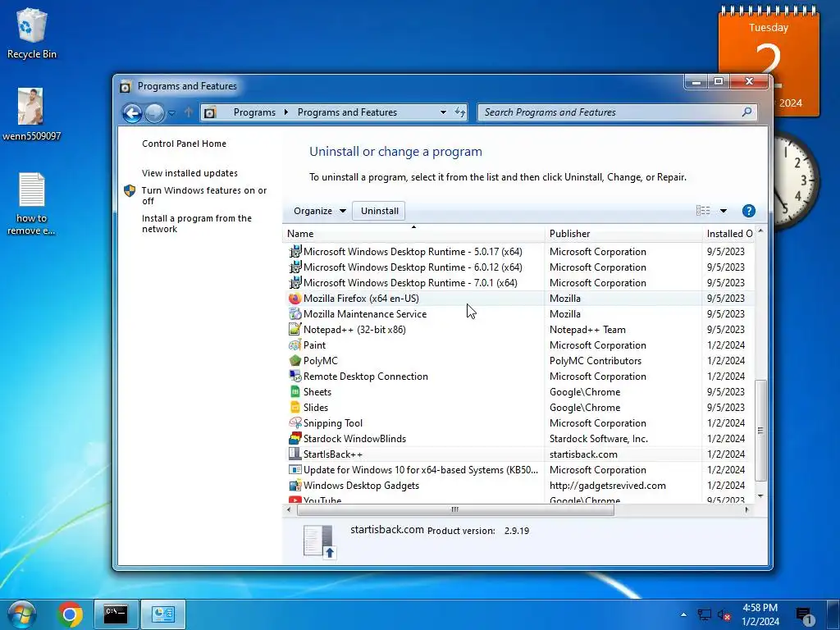The image size is (840, 630).
Task: Expand the arrow after Programs breadcrumb
Action: click(286, 112)
